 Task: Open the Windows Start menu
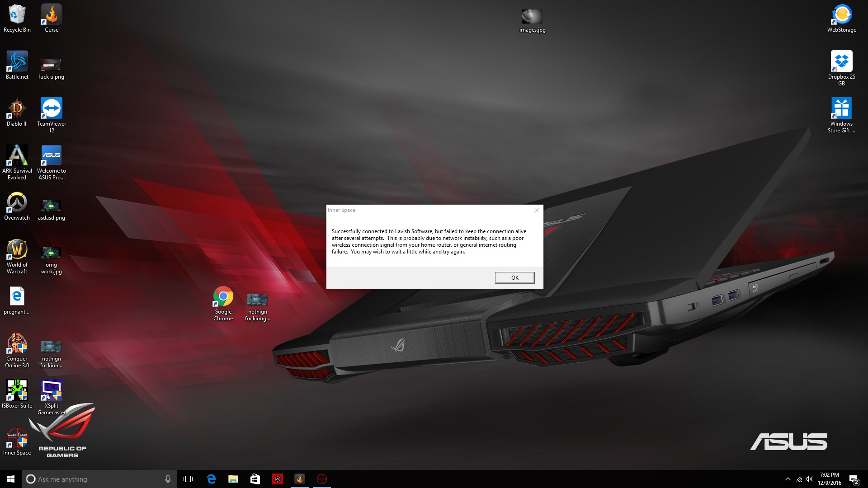coord(11,479)
